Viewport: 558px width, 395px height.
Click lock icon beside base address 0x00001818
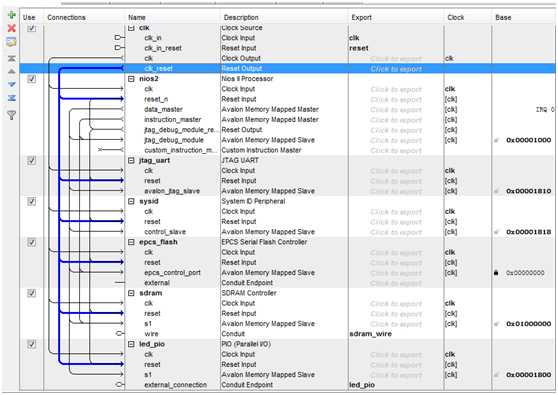[x=497, y=232]
